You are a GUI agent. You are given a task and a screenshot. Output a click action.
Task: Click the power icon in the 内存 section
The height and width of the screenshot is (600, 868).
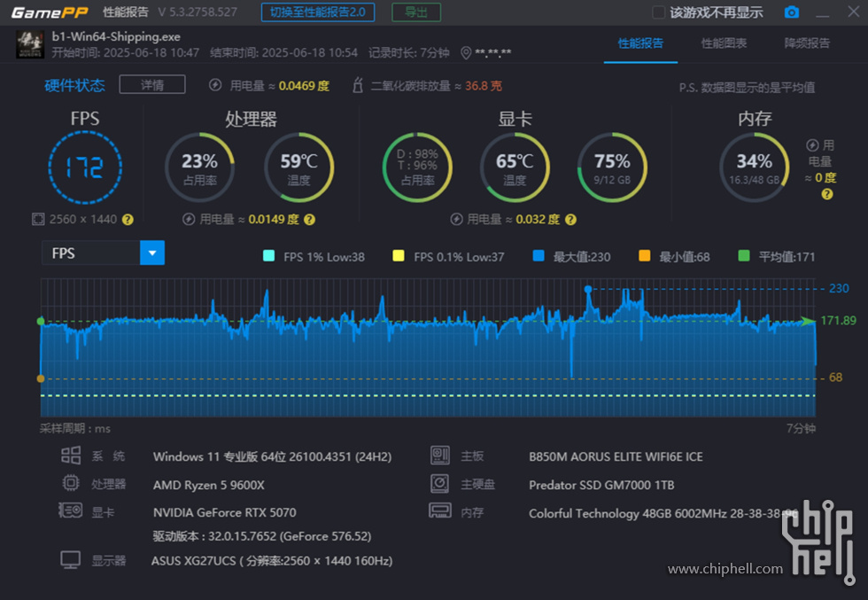[x=812, y=145]
